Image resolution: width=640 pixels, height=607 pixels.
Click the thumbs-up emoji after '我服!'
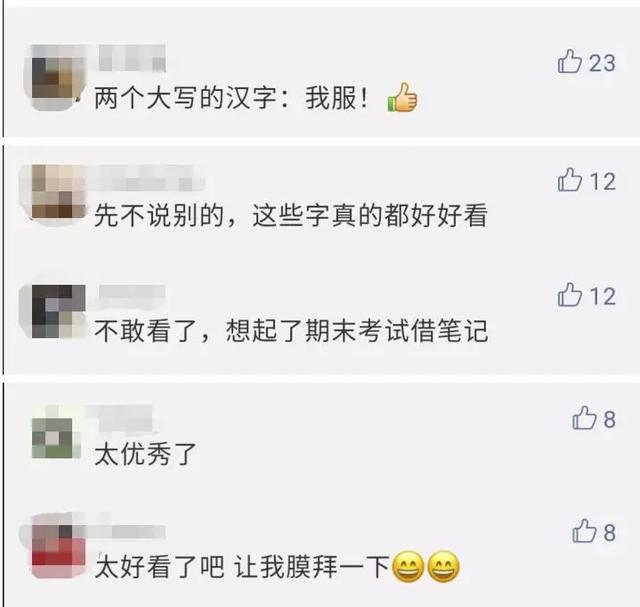point(402,97)
